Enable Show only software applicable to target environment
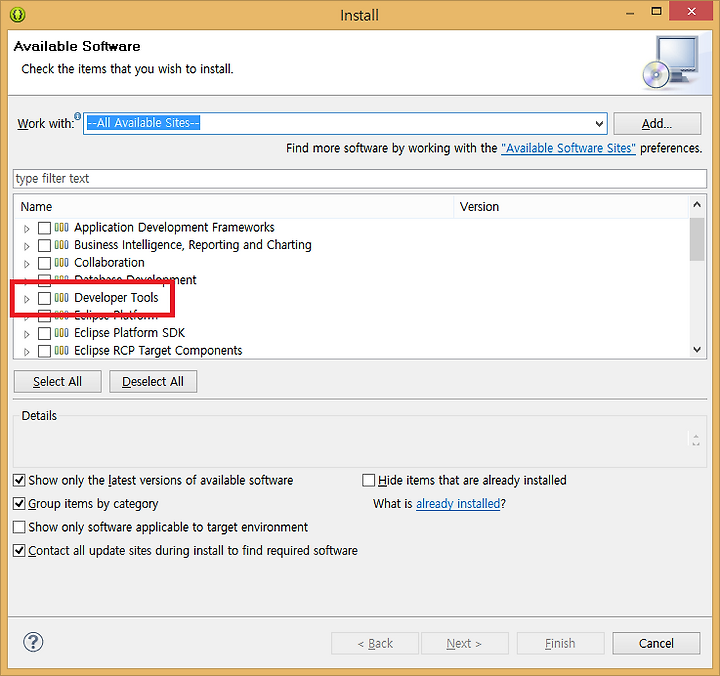Image resolution: width=720 pixels, height=676 pixels. (x=19, y=527)
